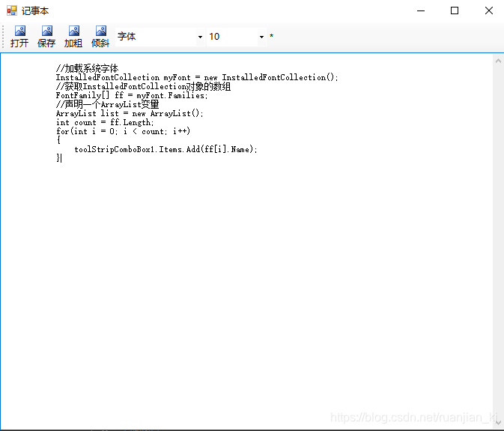Click the closing brace at the end of code
504x431 pixels.
point(58,158)
